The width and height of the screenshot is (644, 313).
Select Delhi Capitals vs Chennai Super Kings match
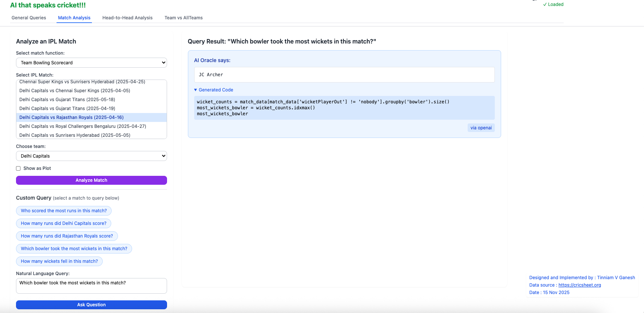[75, 91]
